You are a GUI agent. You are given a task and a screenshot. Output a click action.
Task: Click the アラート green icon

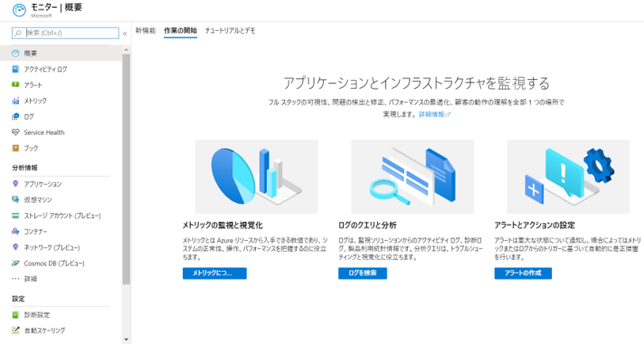[x=15, y=85]
